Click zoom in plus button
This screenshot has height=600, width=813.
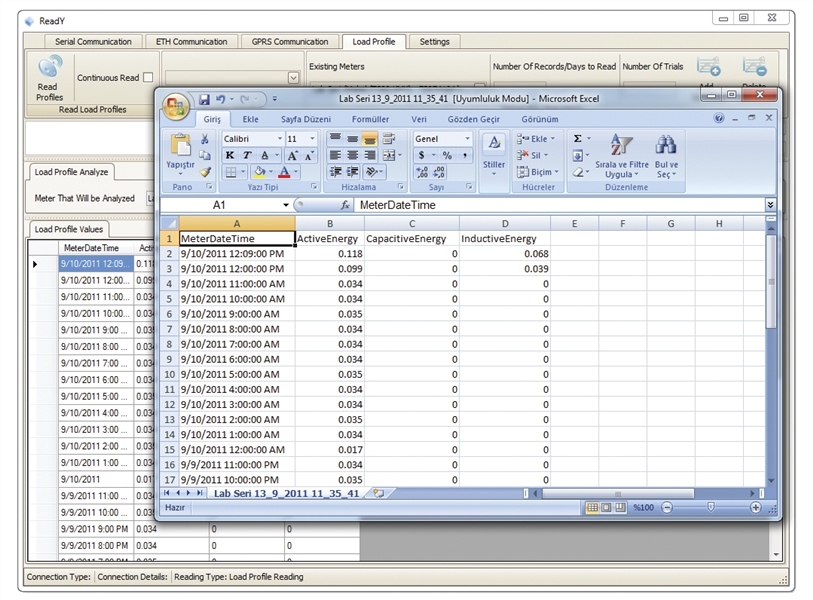click(x=755, y=508)
